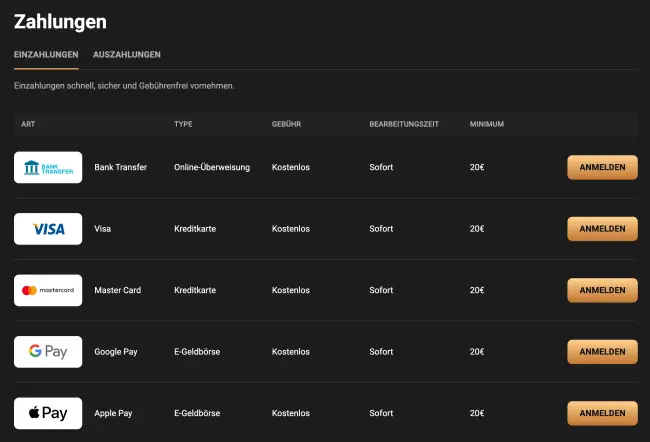Click the Mastercard logo
650x442 pixels.
(48, 290)
